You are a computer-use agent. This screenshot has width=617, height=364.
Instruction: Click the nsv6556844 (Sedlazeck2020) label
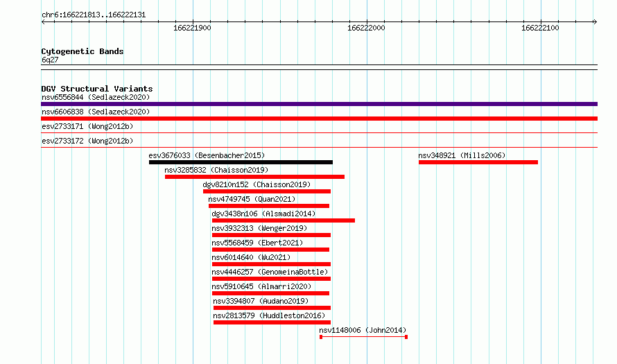click(x=96, y=97)
